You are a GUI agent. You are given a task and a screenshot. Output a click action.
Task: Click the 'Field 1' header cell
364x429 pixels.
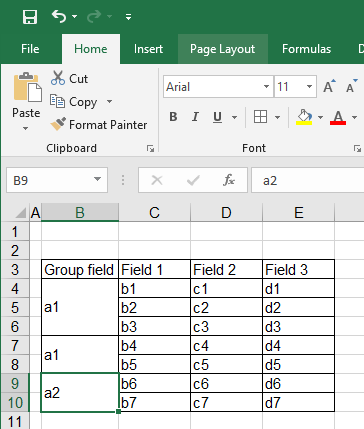(x=154, y=269)
